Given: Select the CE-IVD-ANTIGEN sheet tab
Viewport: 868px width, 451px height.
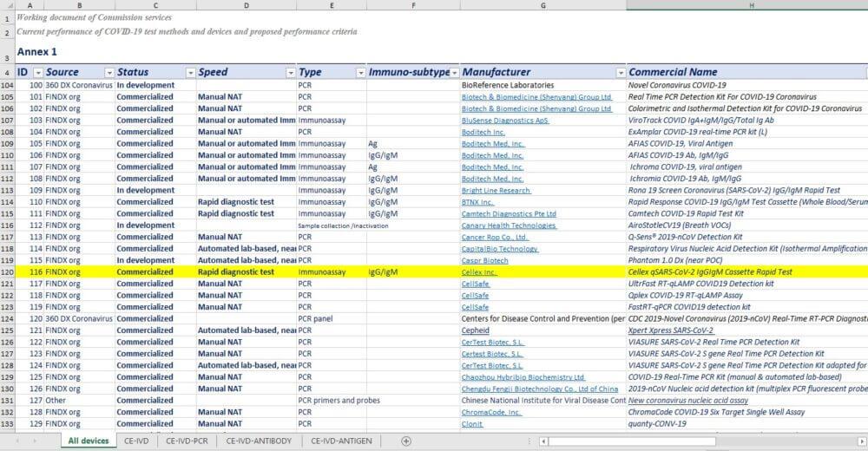Looking at the screenshot, I should coord(343,441).
